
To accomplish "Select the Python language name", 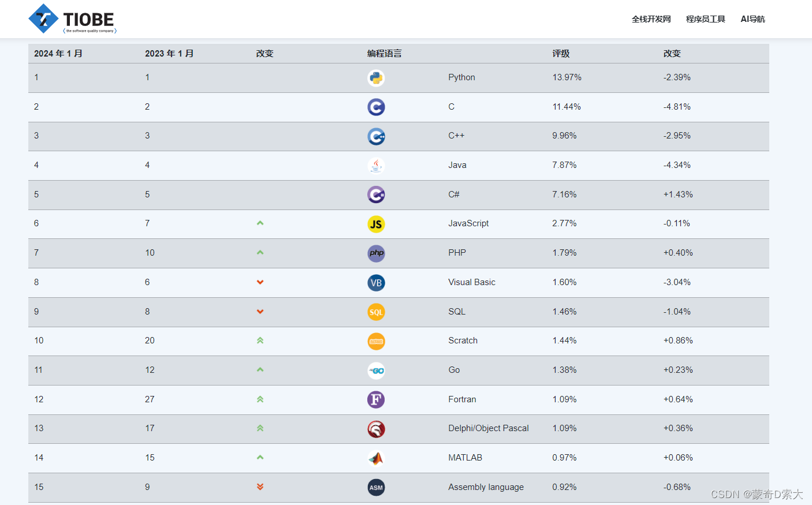I will pos(461,77).
